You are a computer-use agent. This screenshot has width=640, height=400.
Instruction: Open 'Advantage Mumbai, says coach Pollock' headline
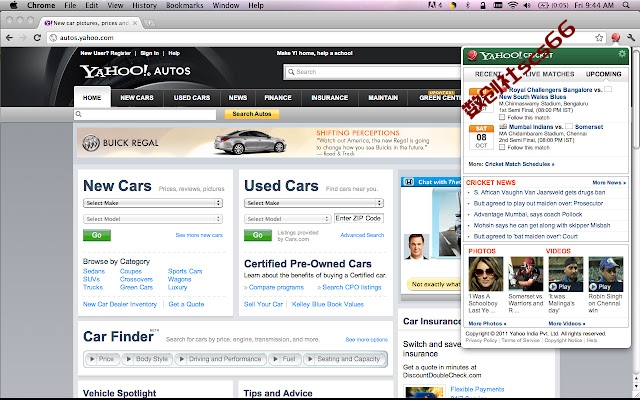(x=528, y=214)
